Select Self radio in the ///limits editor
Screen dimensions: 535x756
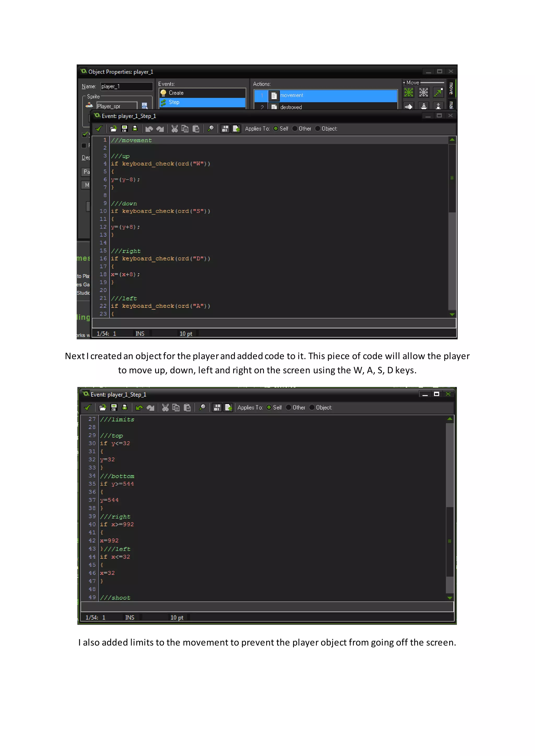coord(269,407)
